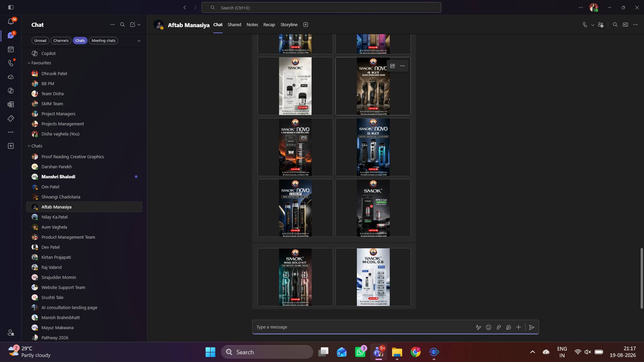Open the SMOK Mag Solo Kit thumbnail
The height and width of the screenshot is (362, 644).
[295, 277]
